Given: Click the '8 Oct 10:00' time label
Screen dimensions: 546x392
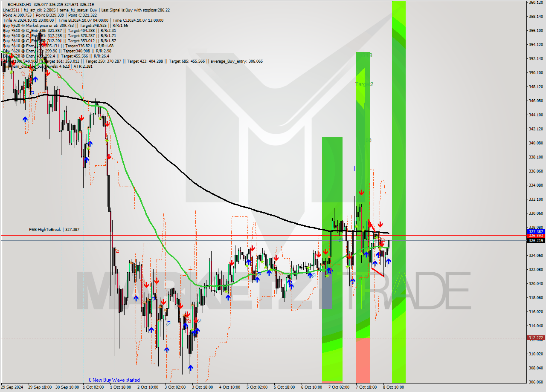Looking at the screenshot, I should coord(394,387).
